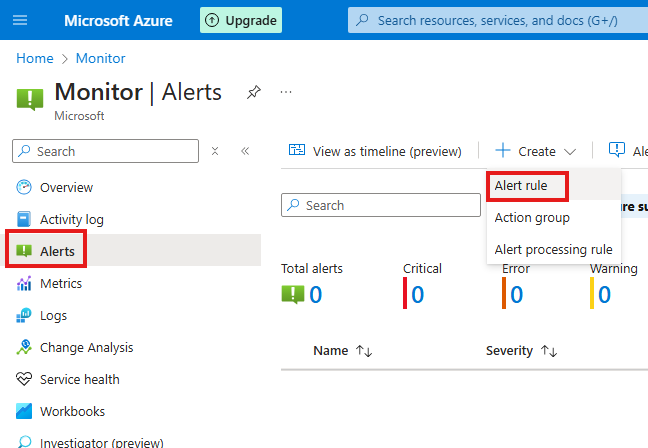Sort the table by Severity column
Viewport: 648px width, 448px height.
tap(522, 350)
